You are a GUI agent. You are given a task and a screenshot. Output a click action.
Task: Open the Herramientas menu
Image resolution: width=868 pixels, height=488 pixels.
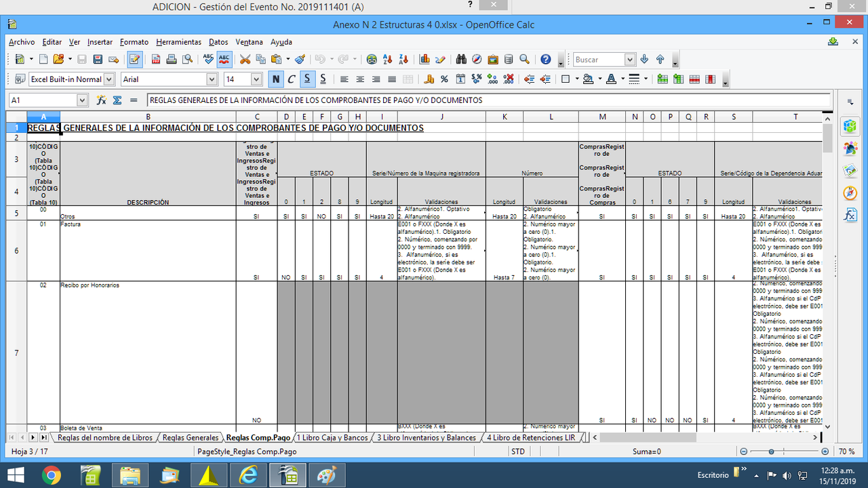[x=179, y=42]
